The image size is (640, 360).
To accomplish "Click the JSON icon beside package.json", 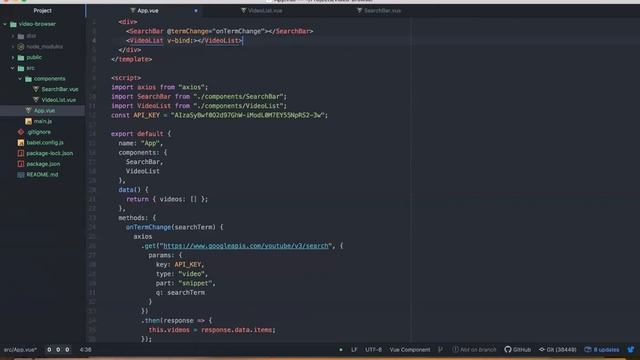I will coord(21,164).
